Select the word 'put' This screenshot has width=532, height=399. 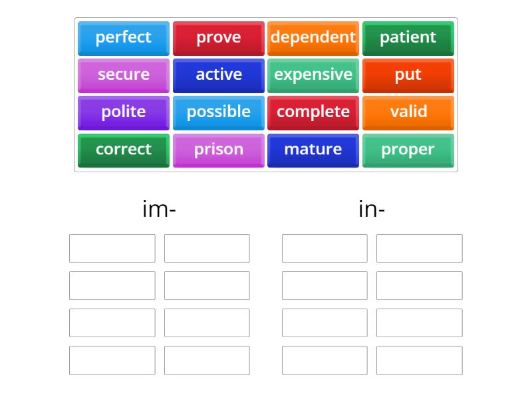408,75
